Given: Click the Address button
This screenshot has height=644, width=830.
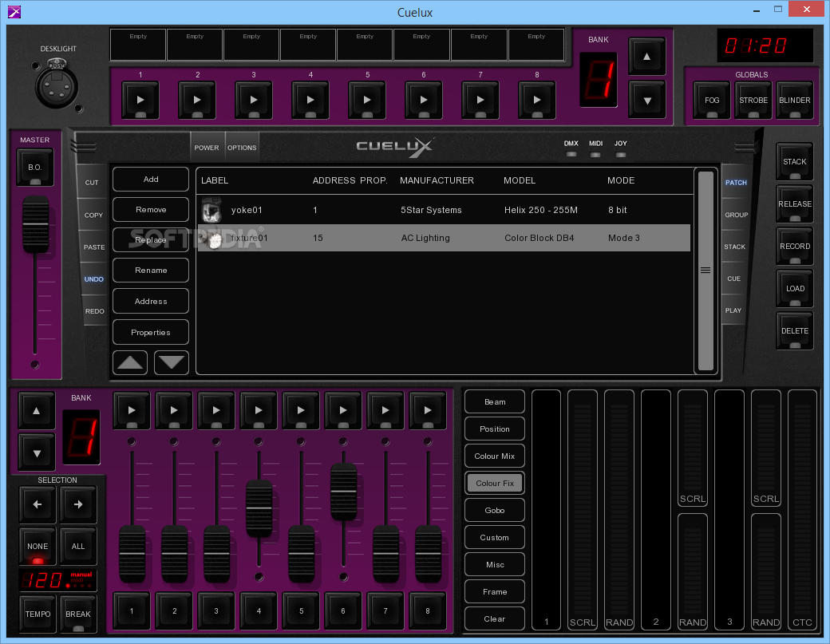Looking at the screenshot, I should coord(151,301).
